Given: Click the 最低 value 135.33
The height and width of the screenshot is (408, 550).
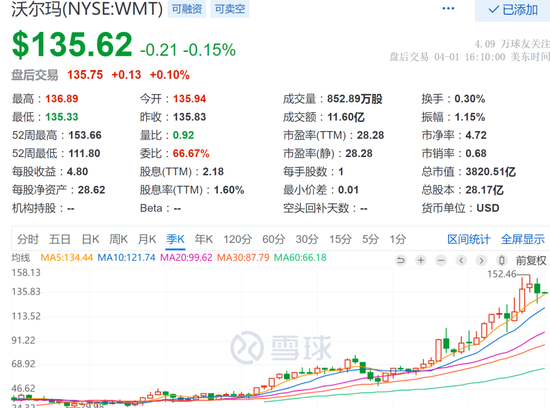Looking at the screenshot, I should (x=62, y=117).
